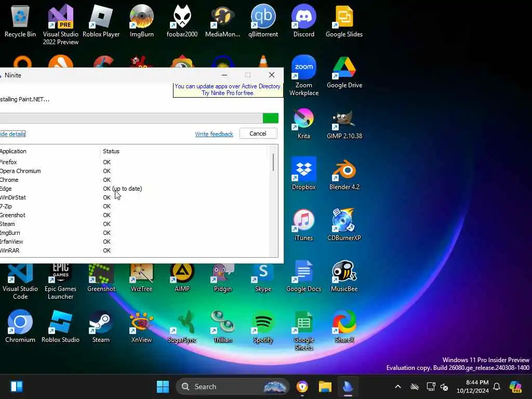Click the Chromium desktop icon
532x399 pixels.
(20, 326)
